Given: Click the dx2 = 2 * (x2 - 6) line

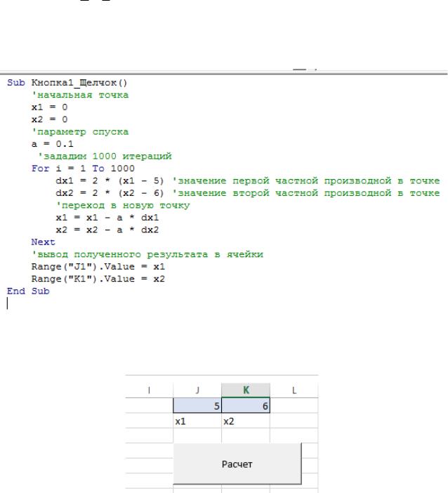Looking at the screenshot, I should tap(110, 193).
